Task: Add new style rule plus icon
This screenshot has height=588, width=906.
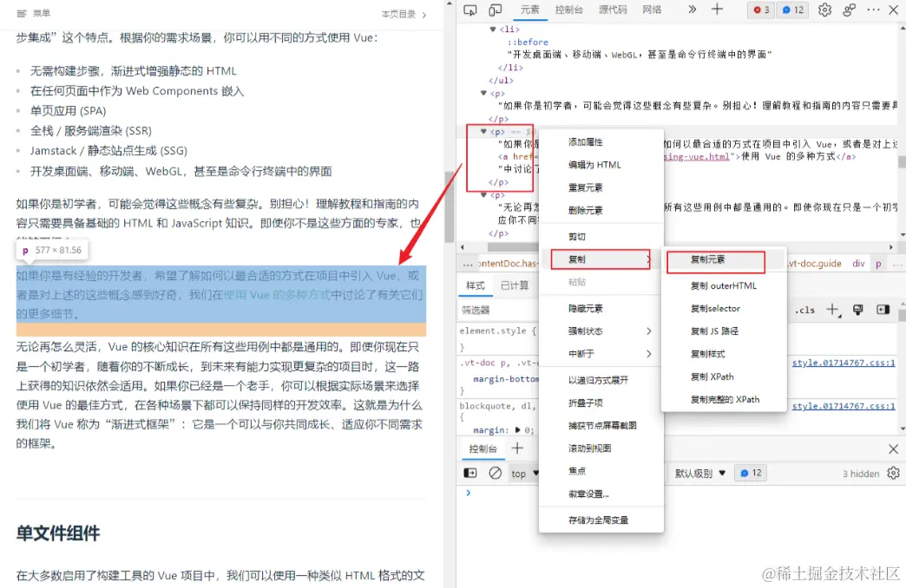Action: click(x=832, y=310)
